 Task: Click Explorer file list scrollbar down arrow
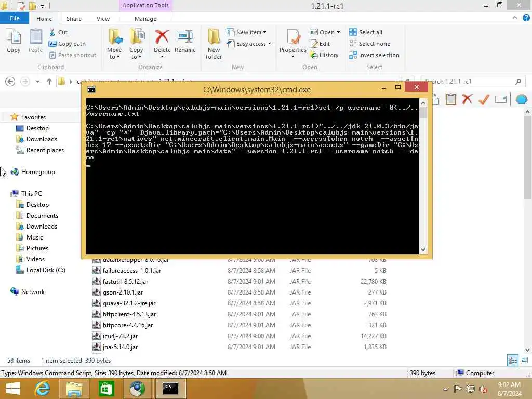point(527,350)
